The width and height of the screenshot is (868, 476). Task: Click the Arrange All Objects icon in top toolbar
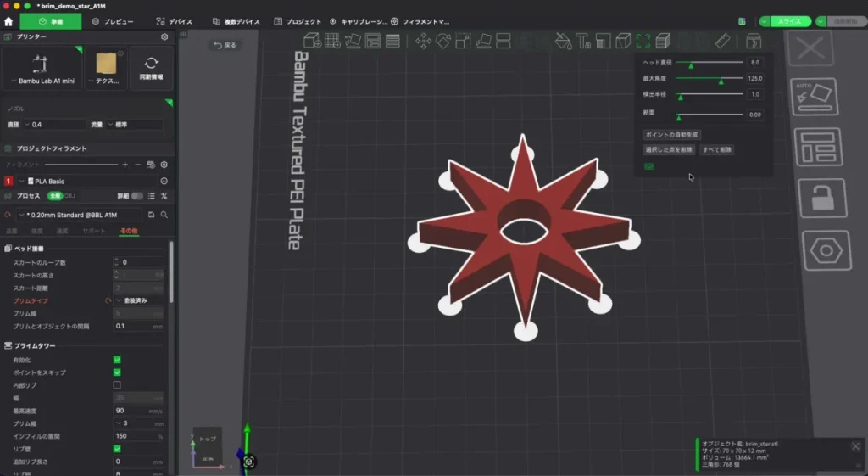click(x=373, y=41)
